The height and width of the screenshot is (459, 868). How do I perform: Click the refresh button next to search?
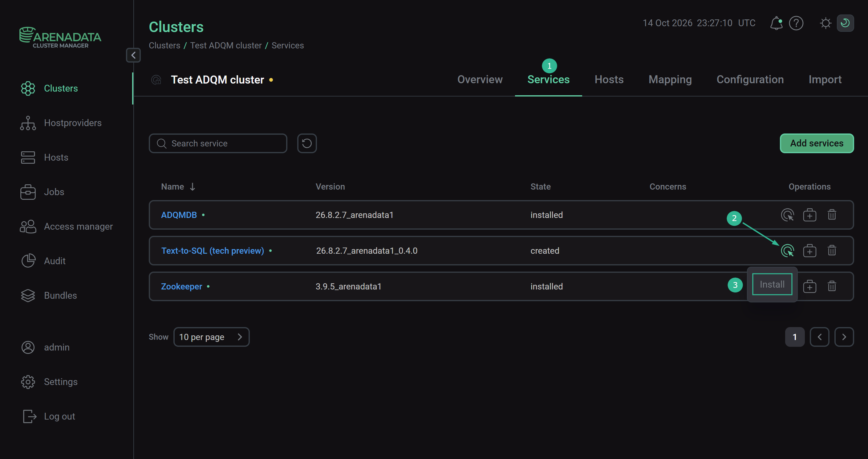(306, 143)
